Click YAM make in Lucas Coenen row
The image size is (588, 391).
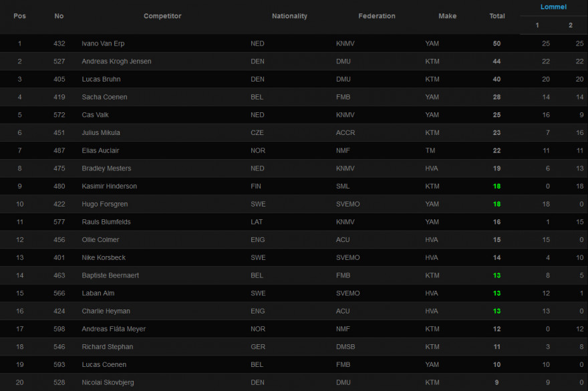click(432, 364)
